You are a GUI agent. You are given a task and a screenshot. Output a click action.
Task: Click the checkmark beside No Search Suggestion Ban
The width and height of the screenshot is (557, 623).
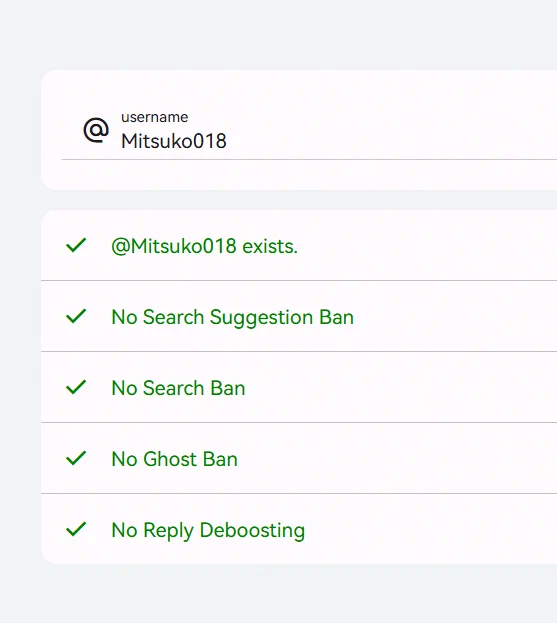click(76, 316)
